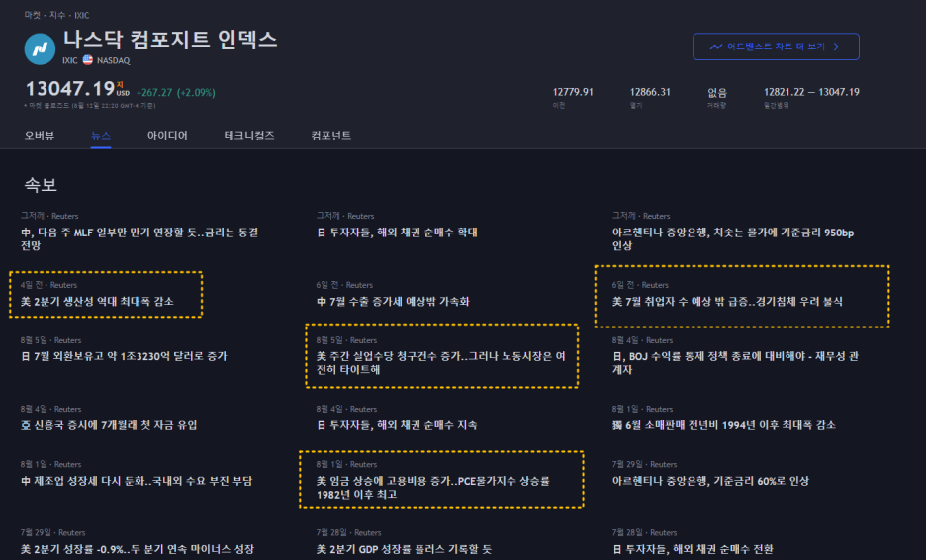Viewport: 926px width, 560px height.
Task: Click the Nasdaq Composite index logo icon
Action: click(x=40, y=48)
